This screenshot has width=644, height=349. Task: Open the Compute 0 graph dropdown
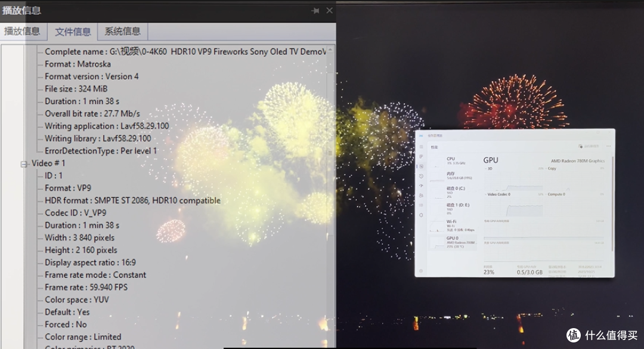(x=555, y=194)
